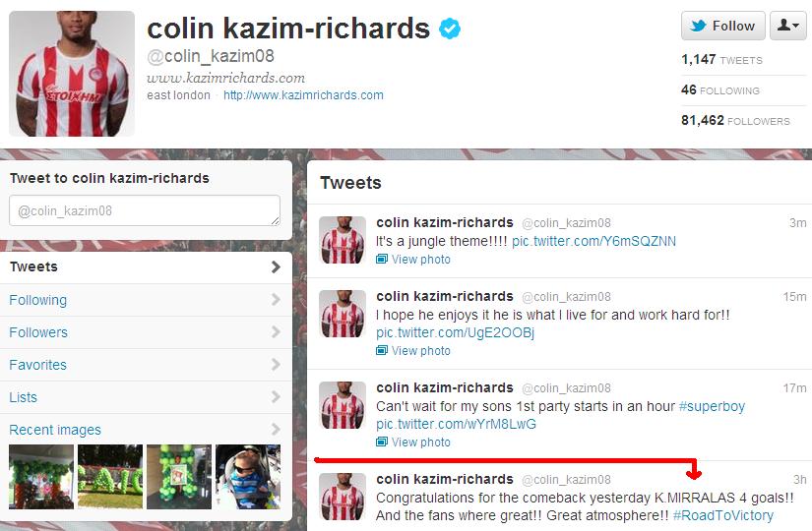Viewport: 812px width, 531px height.
Task: Click the avatar on the jungle theme tweet
Action: click(x=342, y=240)
